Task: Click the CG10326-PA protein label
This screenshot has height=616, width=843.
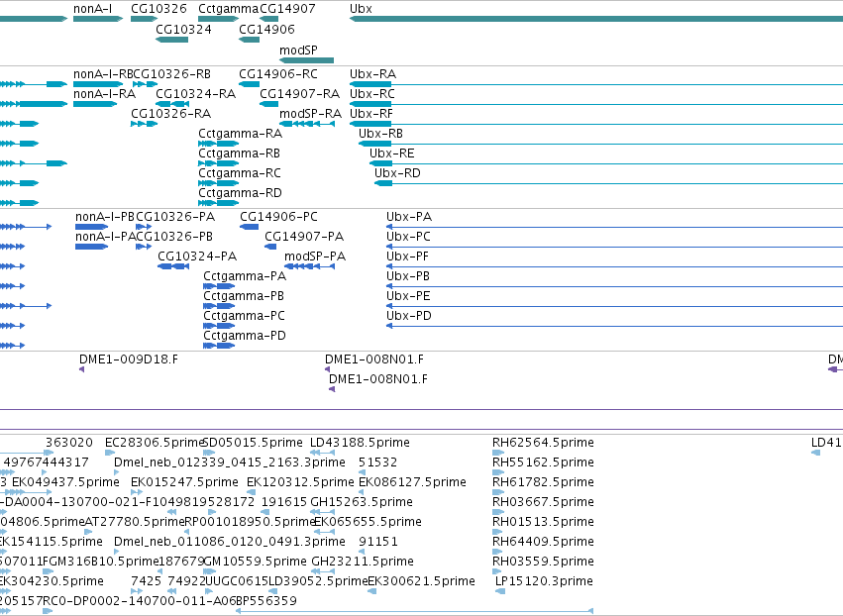Action: coord(175,217)
